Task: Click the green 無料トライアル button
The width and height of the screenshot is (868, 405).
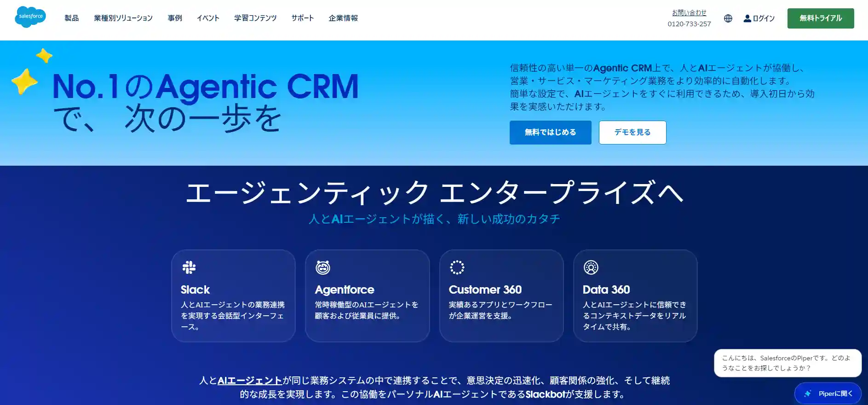Action: [821, 18]
